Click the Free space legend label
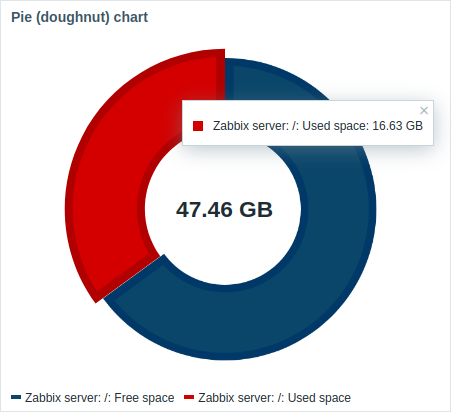The height and width of the screenshot is (412, 451). pos(99,398)
